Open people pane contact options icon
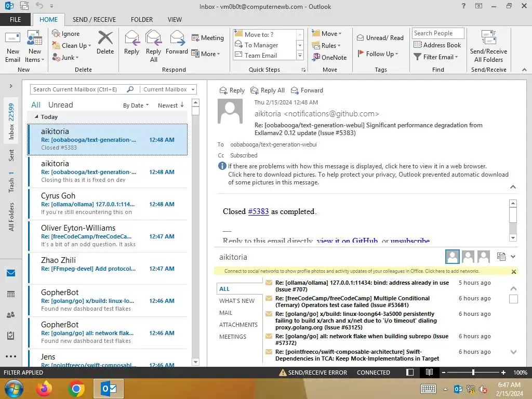This screenshot has width=532, height=399. tap(501, 257)
